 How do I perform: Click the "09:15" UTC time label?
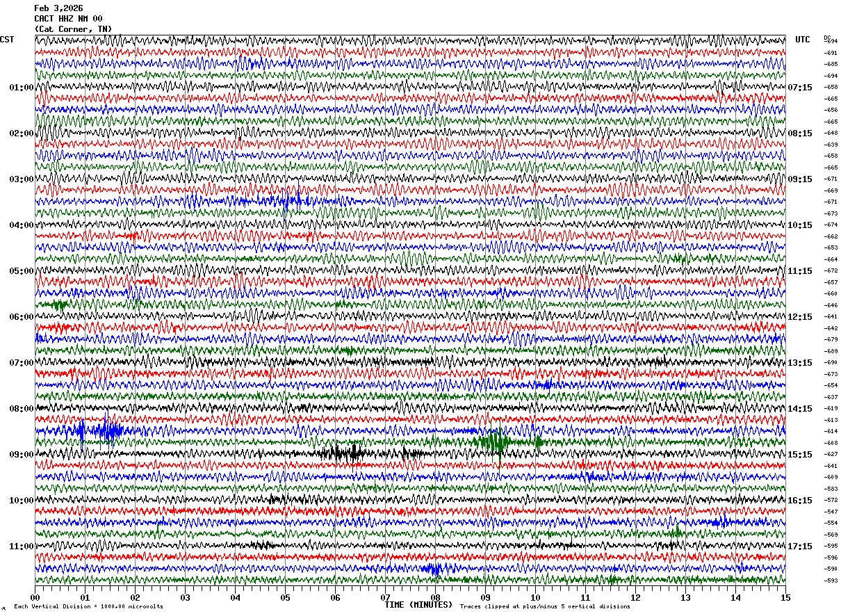pos(799,179)
